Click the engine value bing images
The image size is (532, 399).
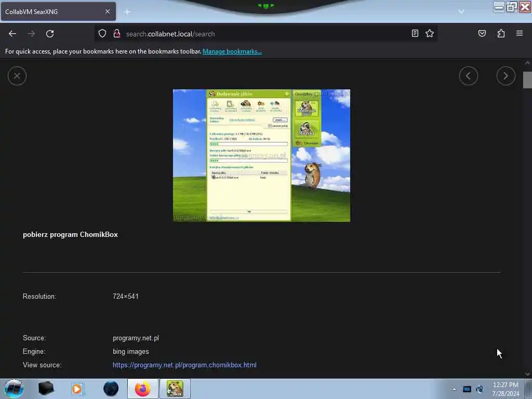point(130,352)
